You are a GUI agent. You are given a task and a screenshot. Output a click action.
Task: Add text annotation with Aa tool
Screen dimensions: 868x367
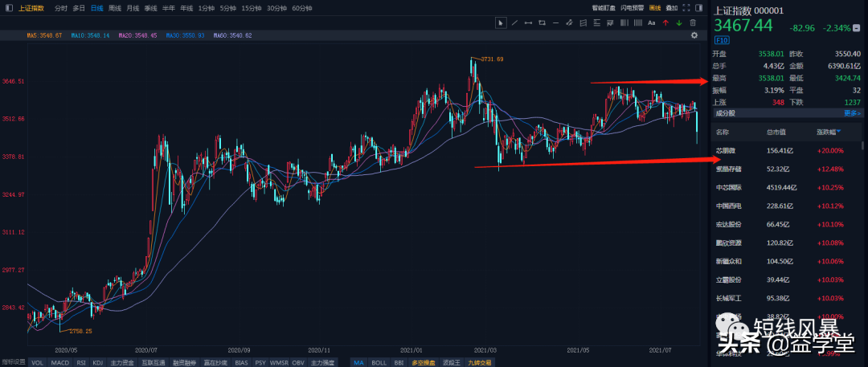(652, 22)
